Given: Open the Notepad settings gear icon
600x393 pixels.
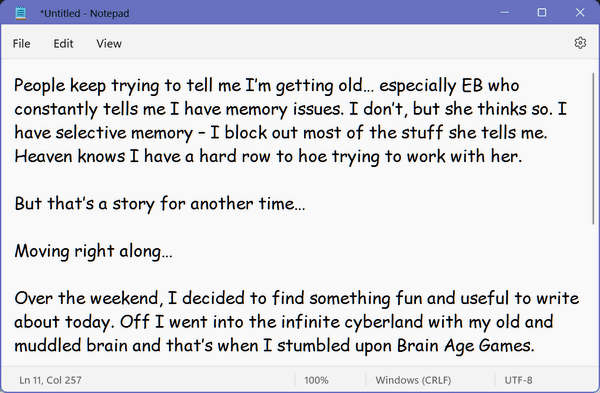Looking at the screenshot, I should (580, 43).
